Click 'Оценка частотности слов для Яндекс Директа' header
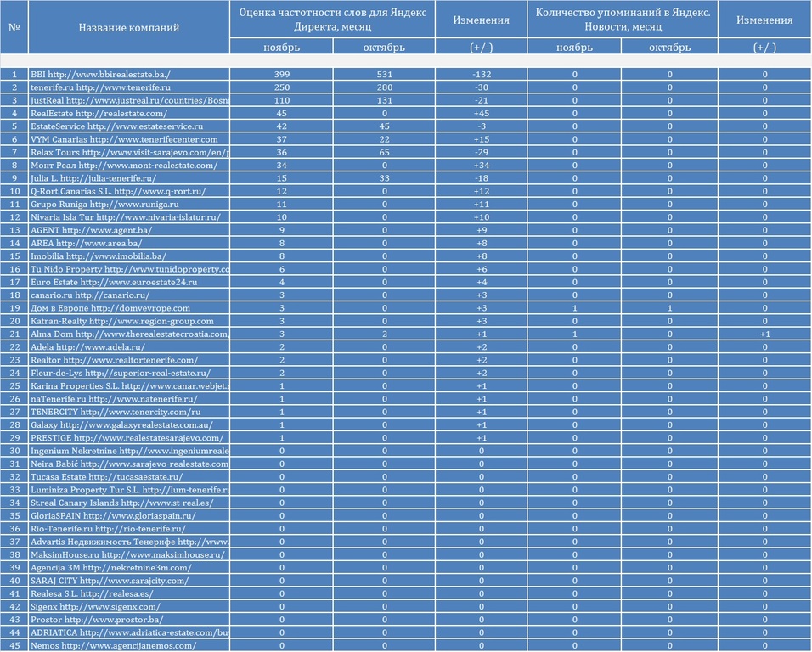The width and height of the screenshot is (812, 652). click(332, 20)
